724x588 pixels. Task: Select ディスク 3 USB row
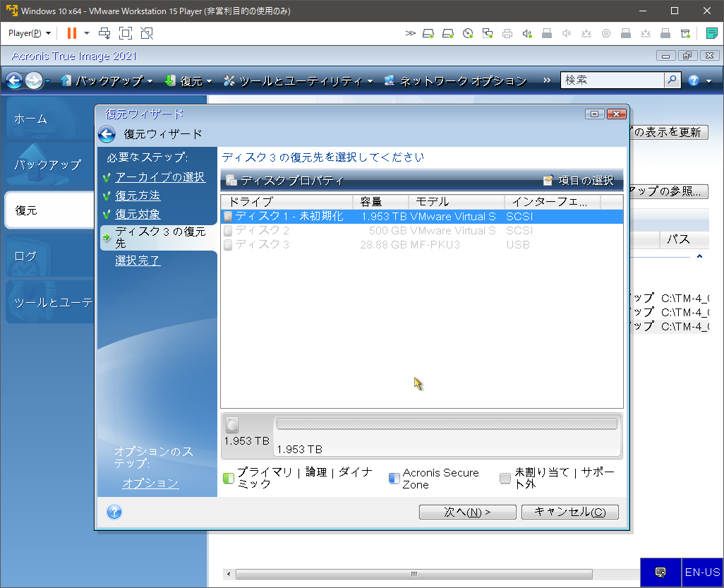(422, 245)
